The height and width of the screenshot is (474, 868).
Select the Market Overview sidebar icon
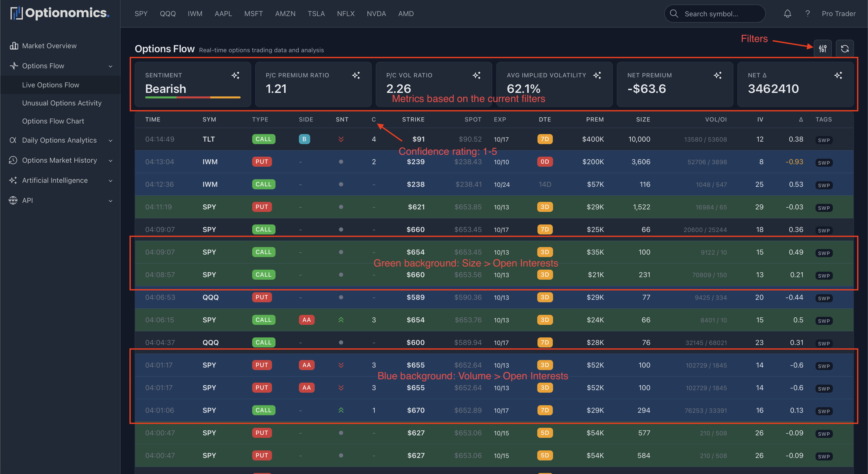[14, 45]
